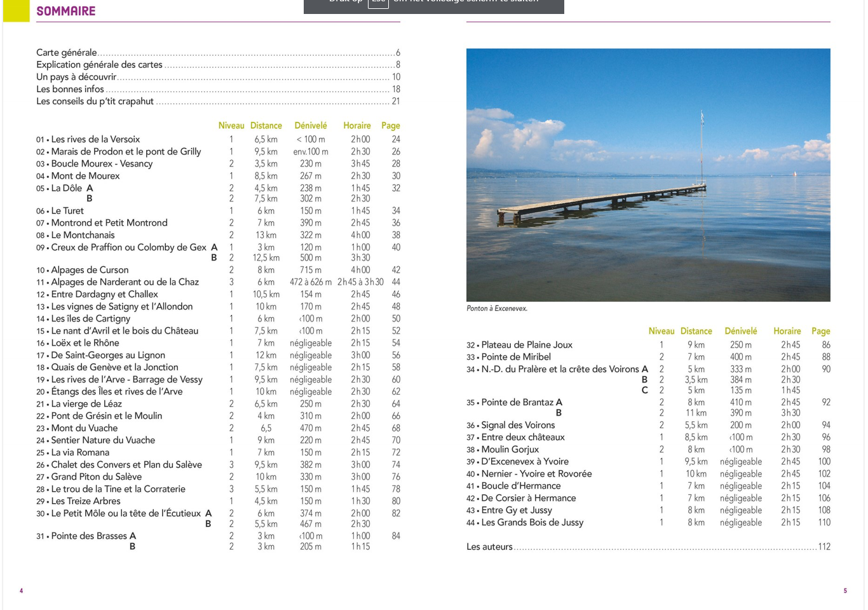Open hike 10 'Alpages de Curson'
Viewport: 868px width, 610px height.
90,270
